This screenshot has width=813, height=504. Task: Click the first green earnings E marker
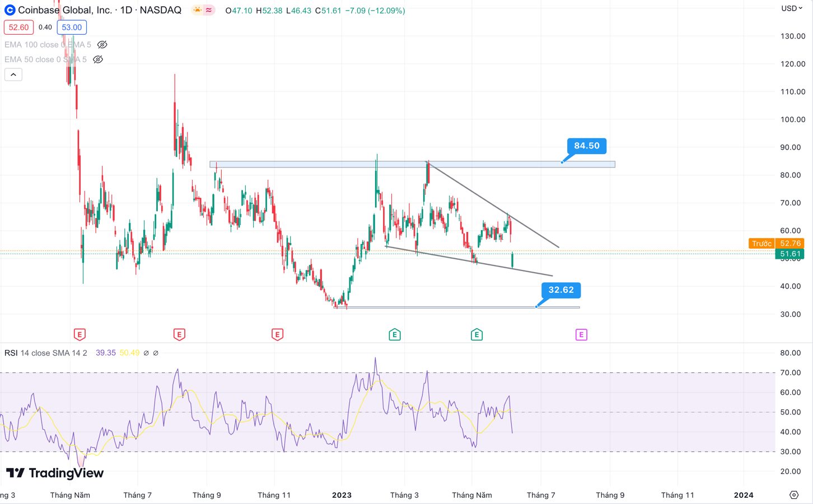click(395, 335)
